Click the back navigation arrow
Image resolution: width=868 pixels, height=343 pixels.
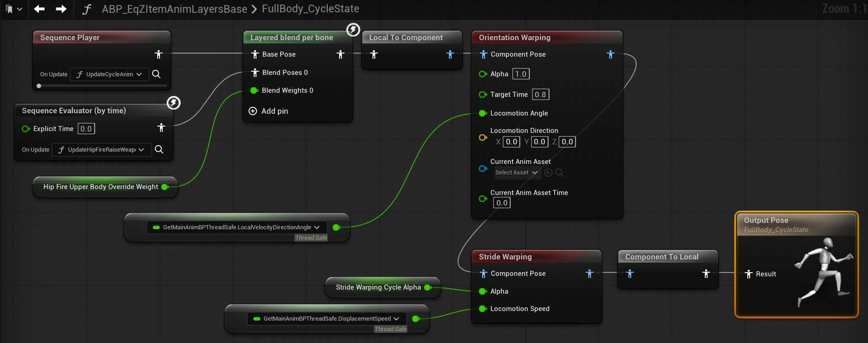tap(39, 9)
